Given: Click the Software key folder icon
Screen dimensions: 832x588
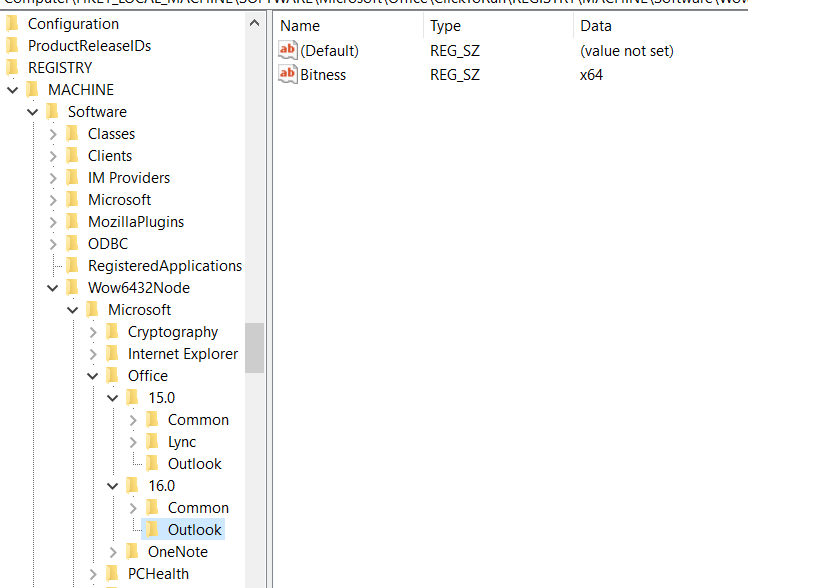Looking at the screenshot, I should [53, 112].
